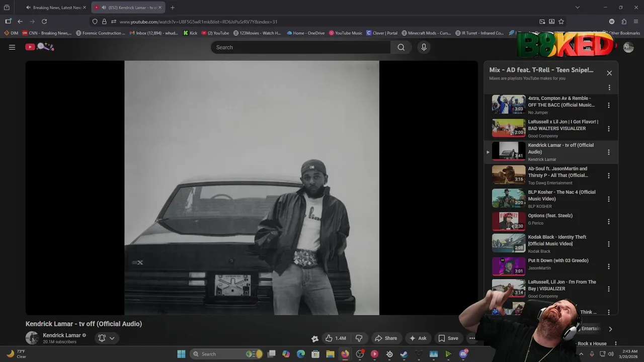Open options for I Got Flavor video
The image size is (644, 362).
[609, 129]
